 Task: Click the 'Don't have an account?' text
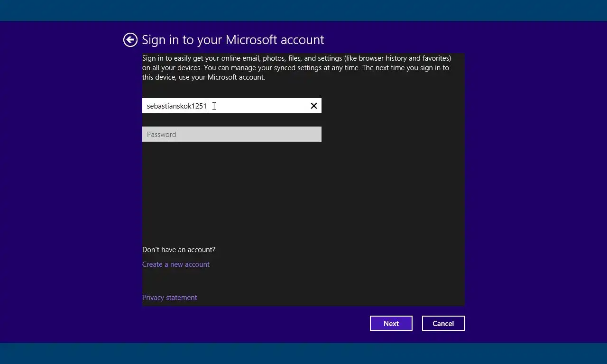click(x=179, y=250)
